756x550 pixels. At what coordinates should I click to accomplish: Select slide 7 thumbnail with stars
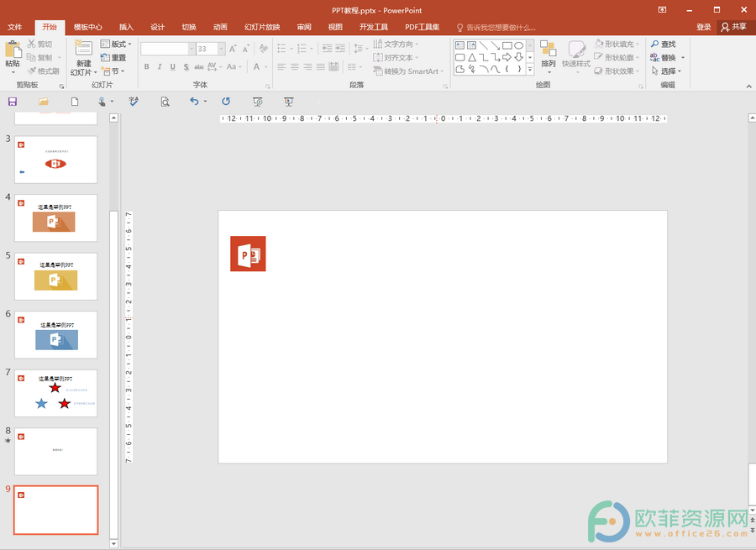56,393
